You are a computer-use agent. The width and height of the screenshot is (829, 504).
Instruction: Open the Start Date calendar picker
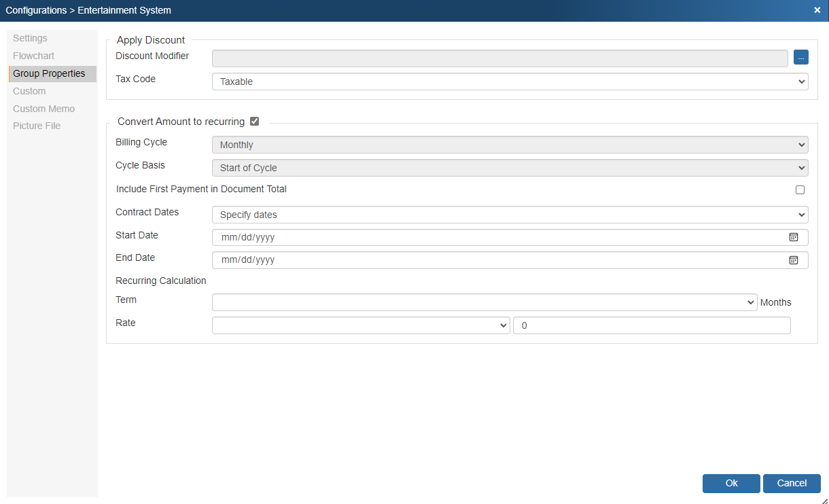pos(793,237)
